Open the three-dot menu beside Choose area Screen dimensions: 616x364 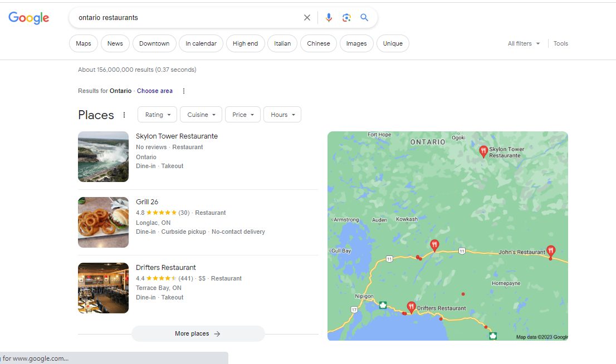pyautogui.click(x=183, y=91)
